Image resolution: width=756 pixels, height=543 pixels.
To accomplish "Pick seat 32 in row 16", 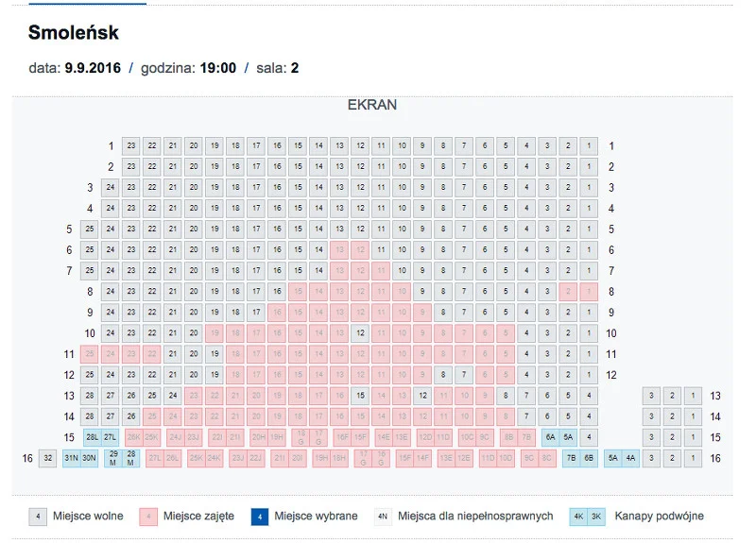I will point(48,458).
